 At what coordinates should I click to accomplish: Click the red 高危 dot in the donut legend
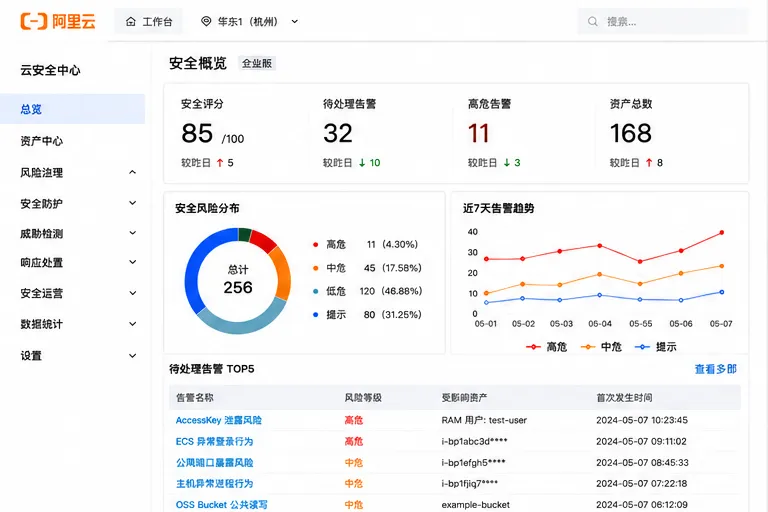[315, 244]
